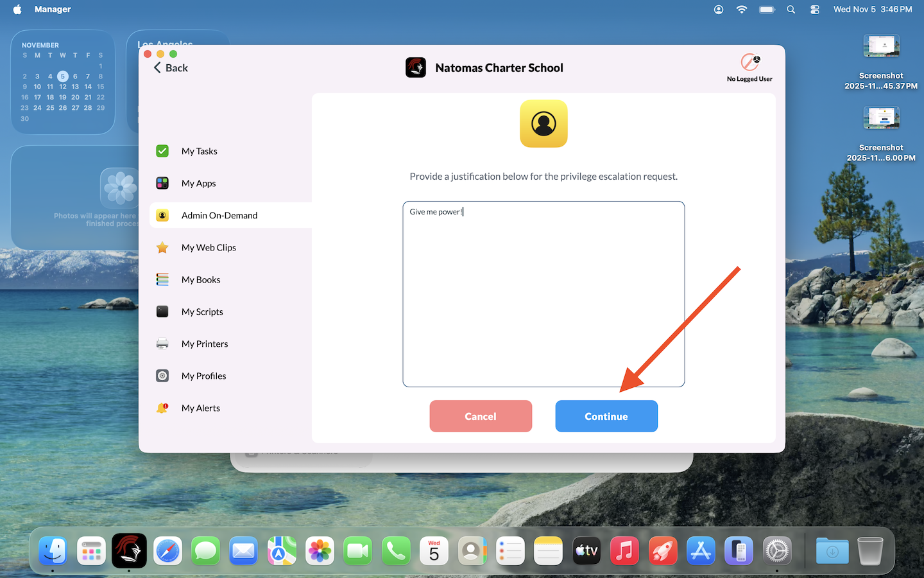924x578 pixels.
Task: Click the Admin On-Demand sidebar icon
Action: pyautogui.click(x=162, y=215)
